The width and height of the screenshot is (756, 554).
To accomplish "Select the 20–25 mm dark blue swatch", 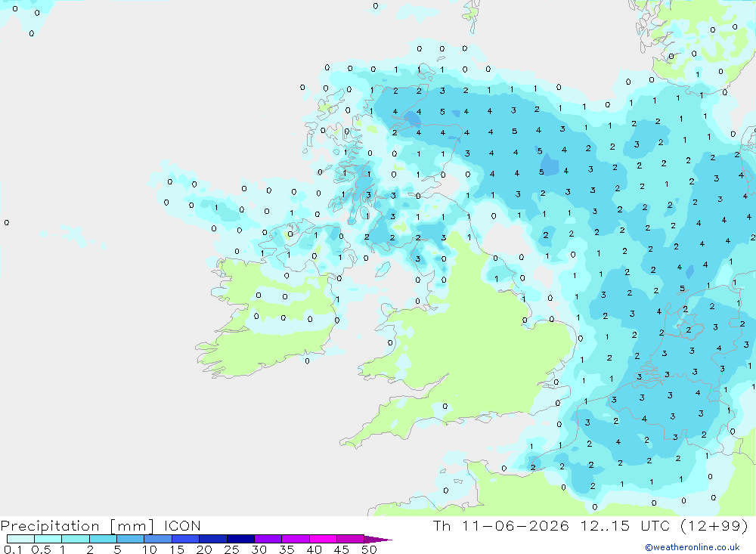I will tap(213, 539).
